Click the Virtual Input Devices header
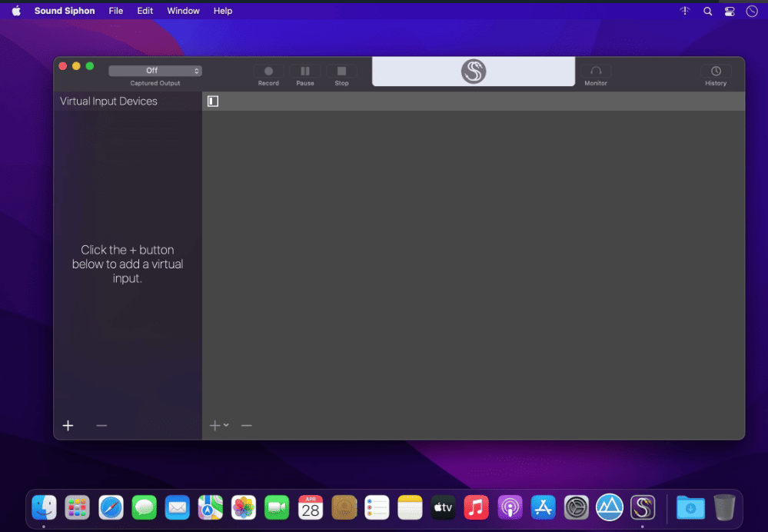The height and width of the screenshot is (532, 768). [108, 101]
